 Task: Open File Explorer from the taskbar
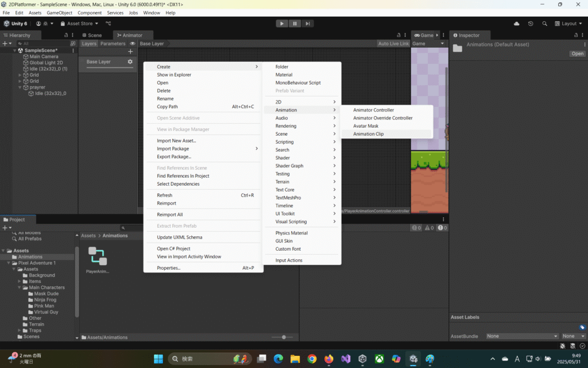[295, 359]
